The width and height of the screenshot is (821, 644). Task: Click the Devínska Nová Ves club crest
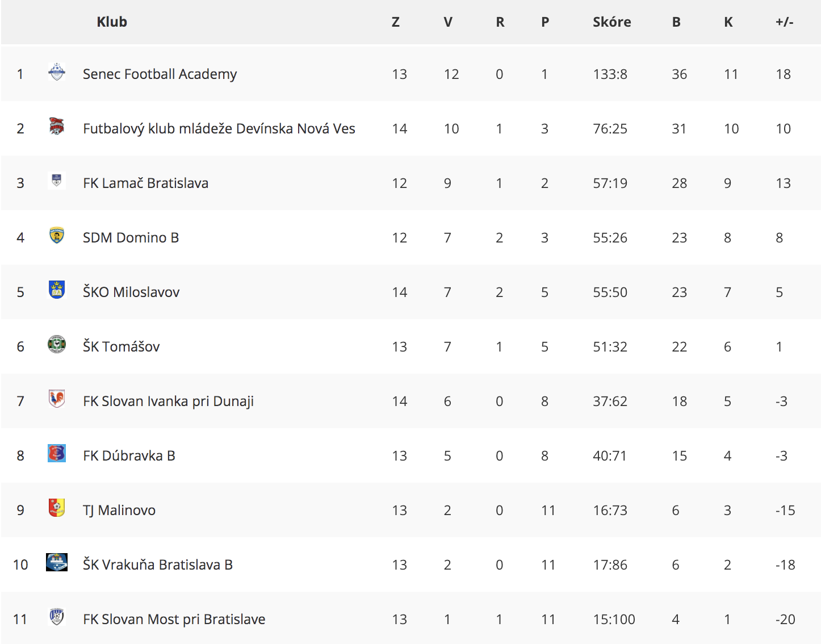(57, 126)
